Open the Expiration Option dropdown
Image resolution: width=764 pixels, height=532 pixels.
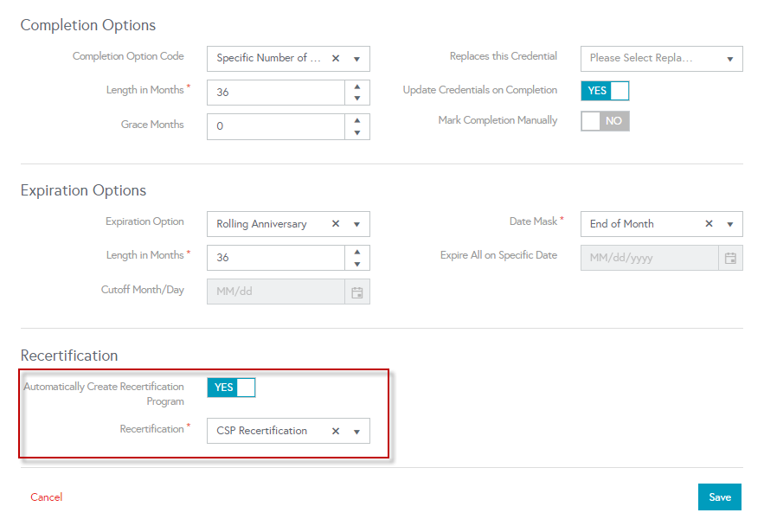click(356, 224)
